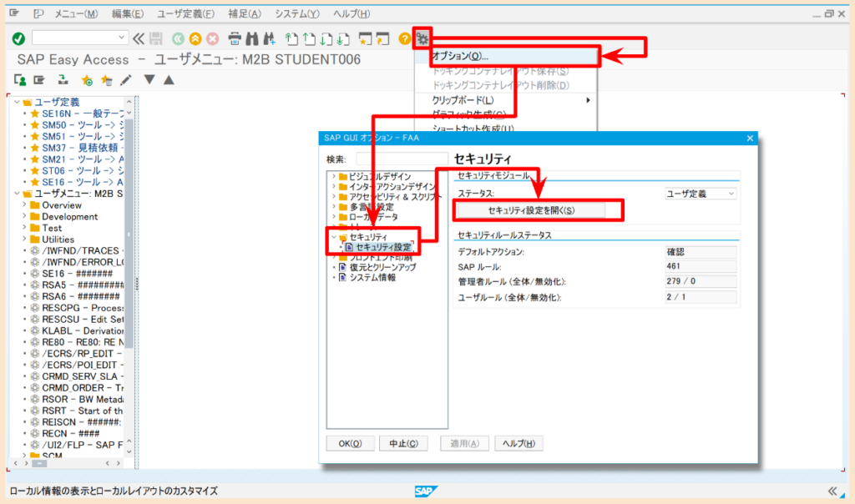The height and width of the screenshot is (504, 855).
Task: Open the 編集(E) menu
Action: tap(128, 13)
